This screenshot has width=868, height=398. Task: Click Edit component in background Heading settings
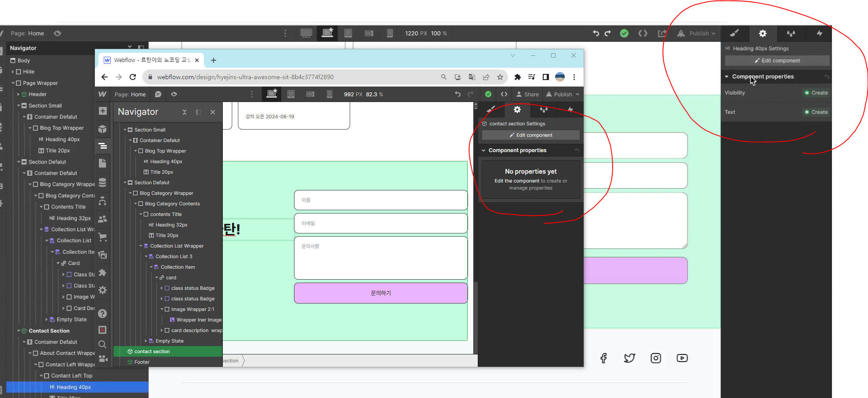tap(777, 61)
